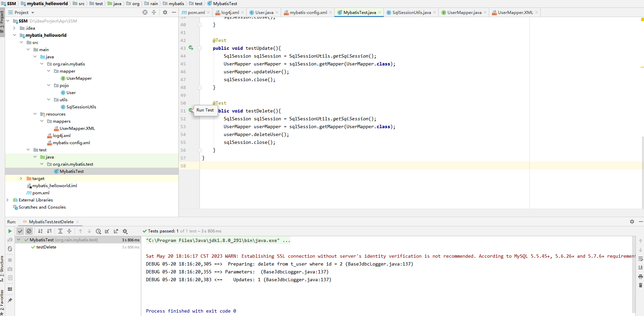Collapse all test results
The width and height of the screenshot is (644, 316).
[x=69, y=231]
